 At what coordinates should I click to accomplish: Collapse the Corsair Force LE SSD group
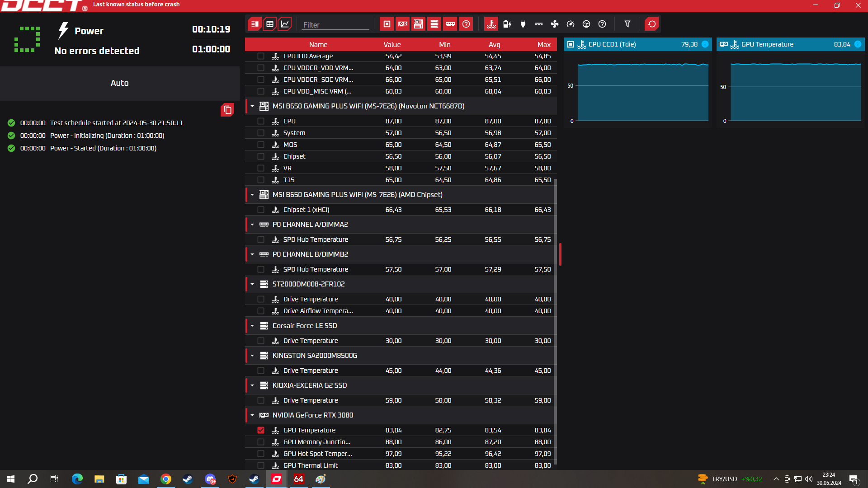[x=252, y=326]
